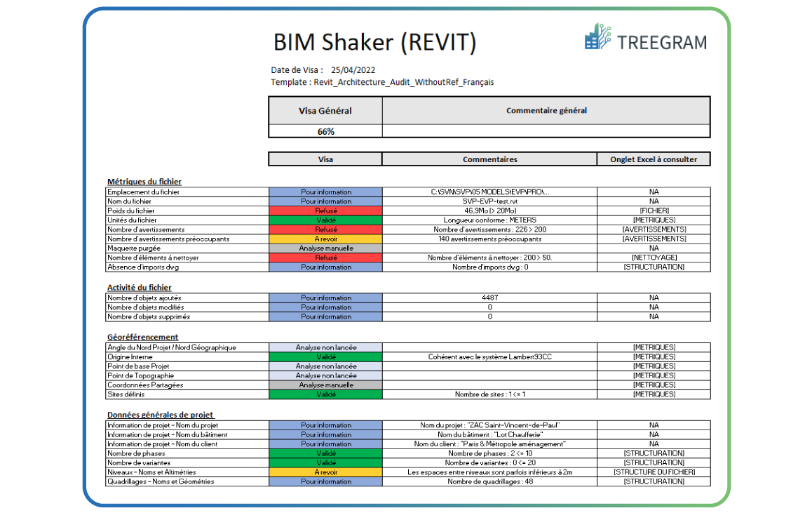Click the Treegram logo icon

[x=597, y=36]
